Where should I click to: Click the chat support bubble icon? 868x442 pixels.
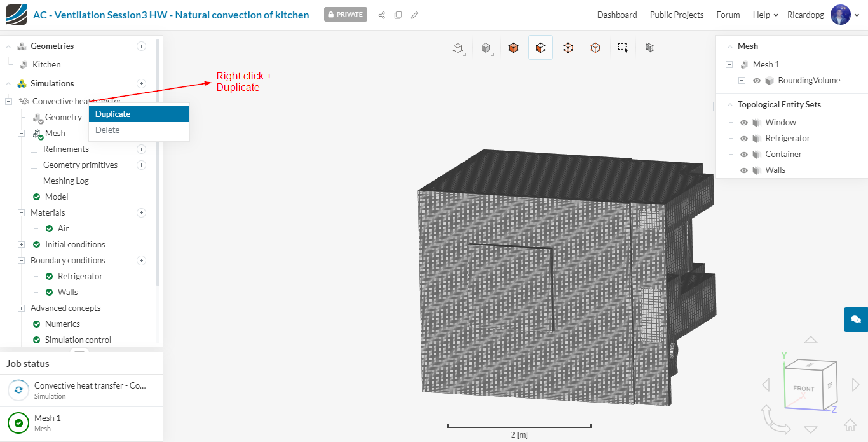[855, 319]
